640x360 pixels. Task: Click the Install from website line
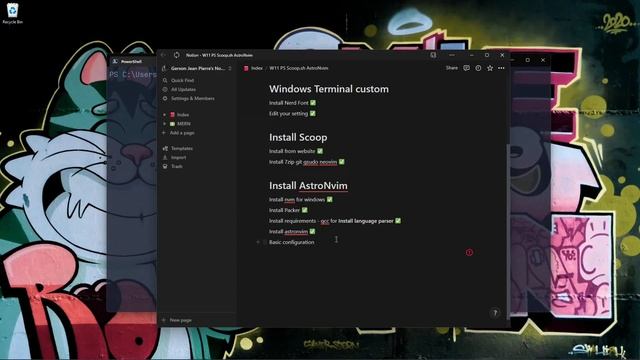pyautogui.click(x=296, y=151)
